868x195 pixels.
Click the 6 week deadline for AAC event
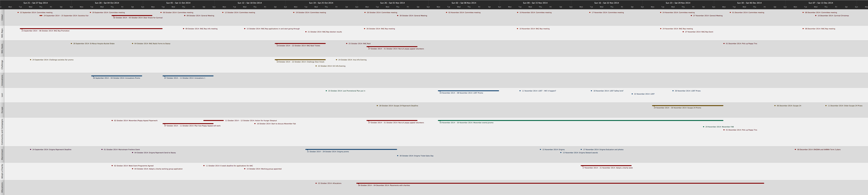pyautogui.click(x=229, y=166)
